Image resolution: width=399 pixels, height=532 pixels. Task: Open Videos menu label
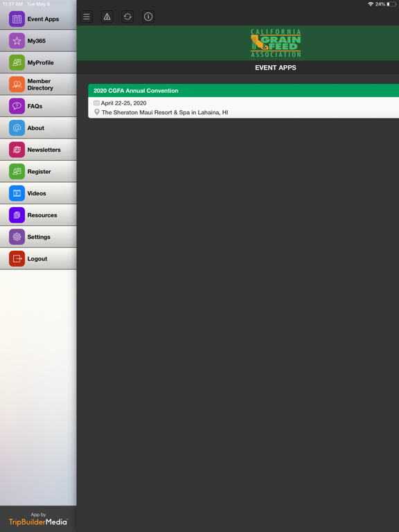(37, 193)
